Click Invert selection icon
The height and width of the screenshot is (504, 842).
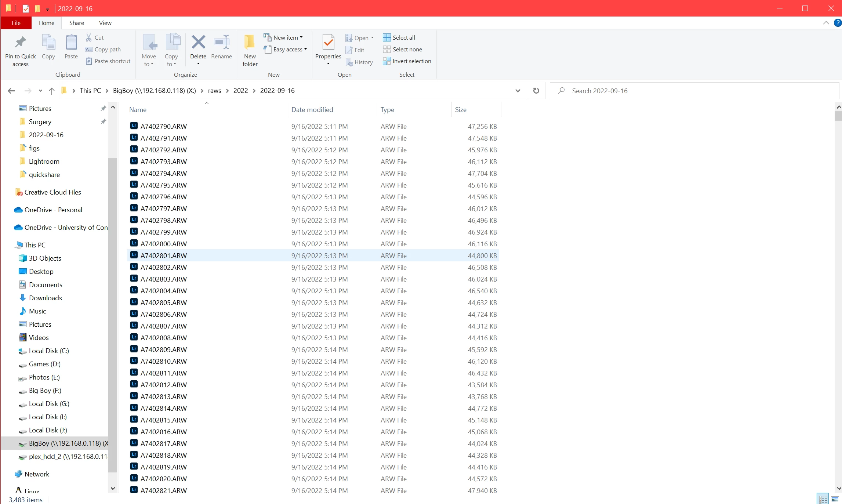(x=387, y=61)
